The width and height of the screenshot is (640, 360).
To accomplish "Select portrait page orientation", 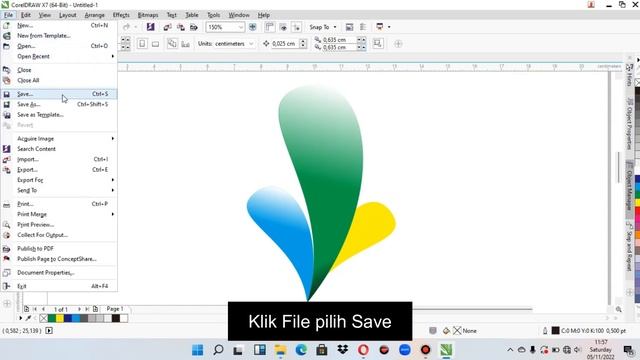I will [x=142, y=44].
